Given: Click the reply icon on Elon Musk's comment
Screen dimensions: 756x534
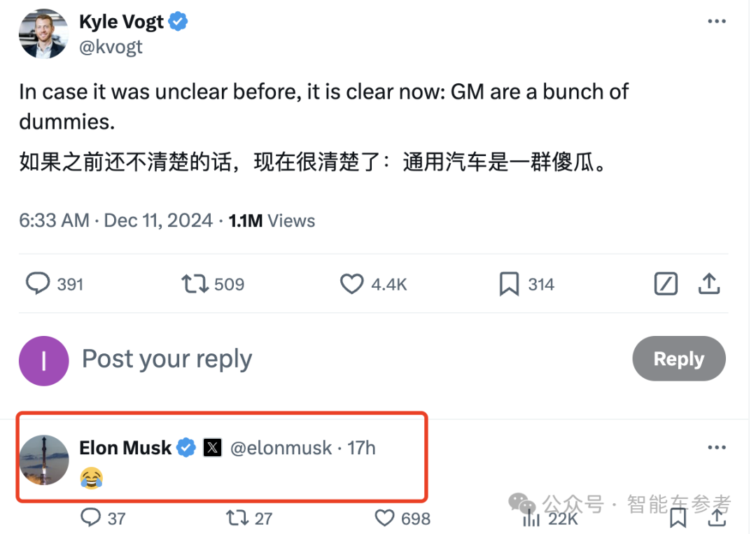Looking at the screenshot, I should point(91,518).
